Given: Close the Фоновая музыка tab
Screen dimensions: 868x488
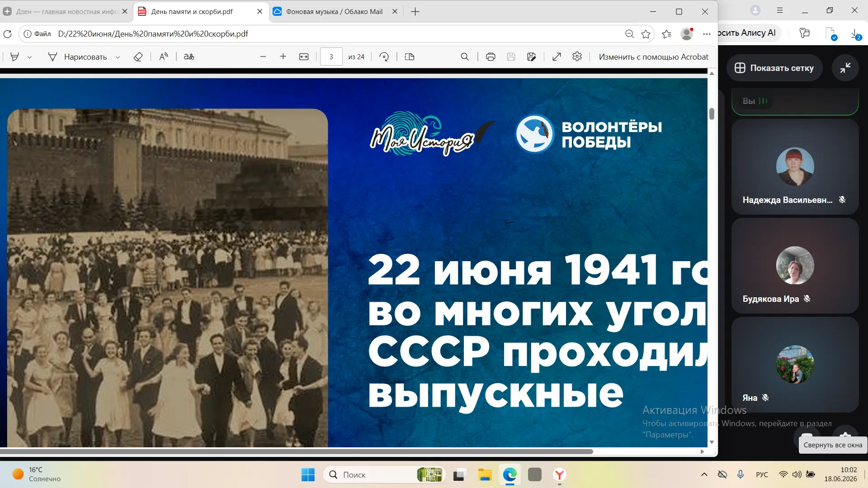Looking at the screenshot, I should [x=395, y=12].
